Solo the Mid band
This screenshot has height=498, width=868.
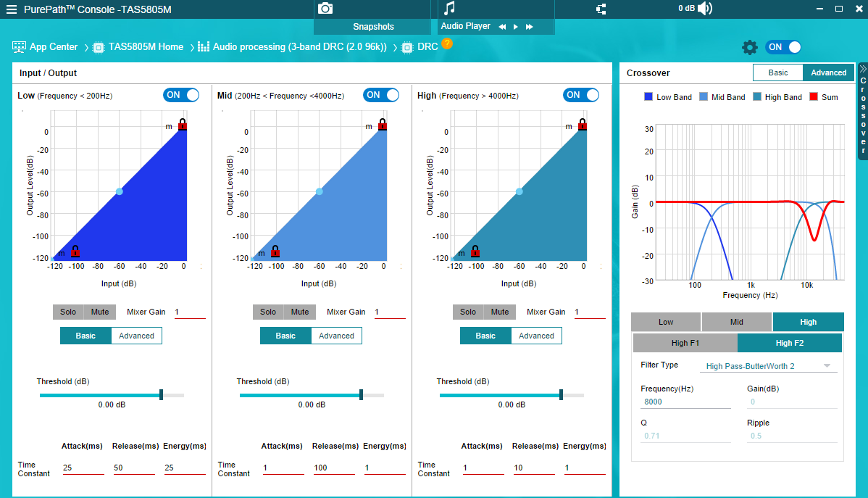coord(268,312)
